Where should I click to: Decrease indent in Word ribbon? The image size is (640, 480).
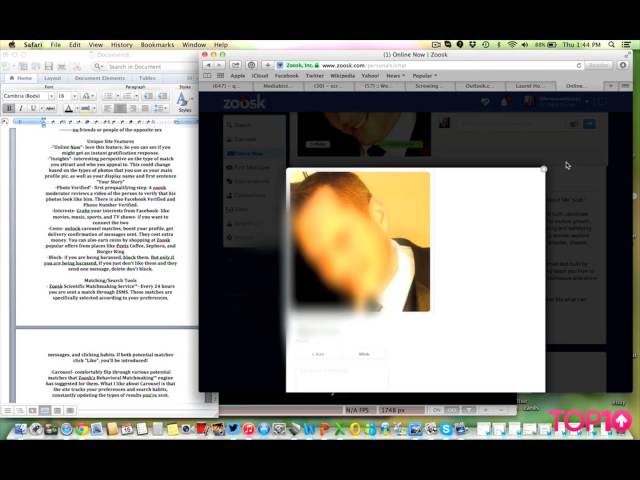coord(149,96)
